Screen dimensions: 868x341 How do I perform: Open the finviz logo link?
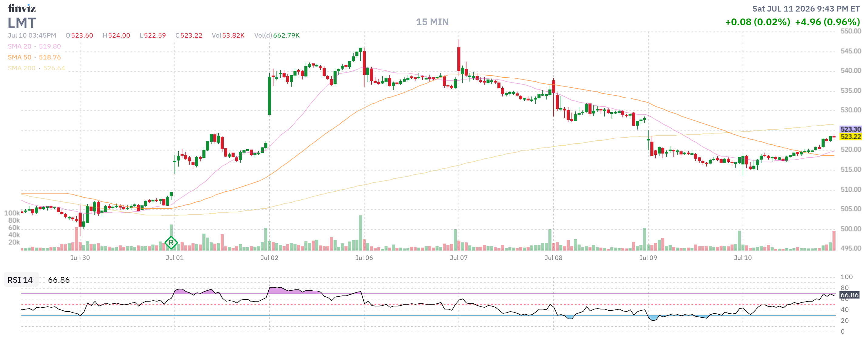pos(22,8)
